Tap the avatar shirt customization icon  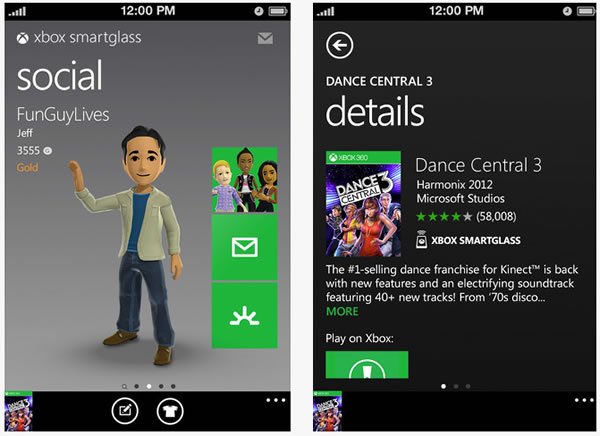(x=170, y=410)
